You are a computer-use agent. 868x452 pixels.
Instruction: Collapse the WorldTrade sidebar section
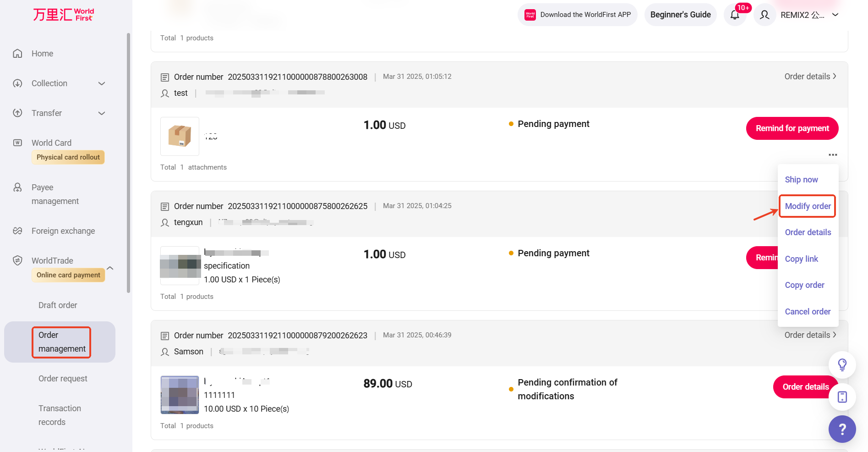[x=110, y=268]
